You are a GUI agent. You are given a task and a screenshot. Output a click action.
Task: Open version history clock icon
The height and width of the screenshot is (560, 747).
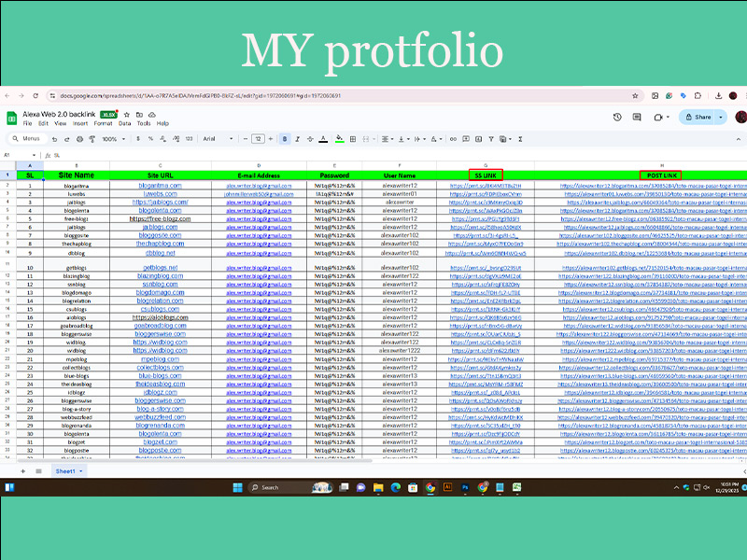pos(617,117)
